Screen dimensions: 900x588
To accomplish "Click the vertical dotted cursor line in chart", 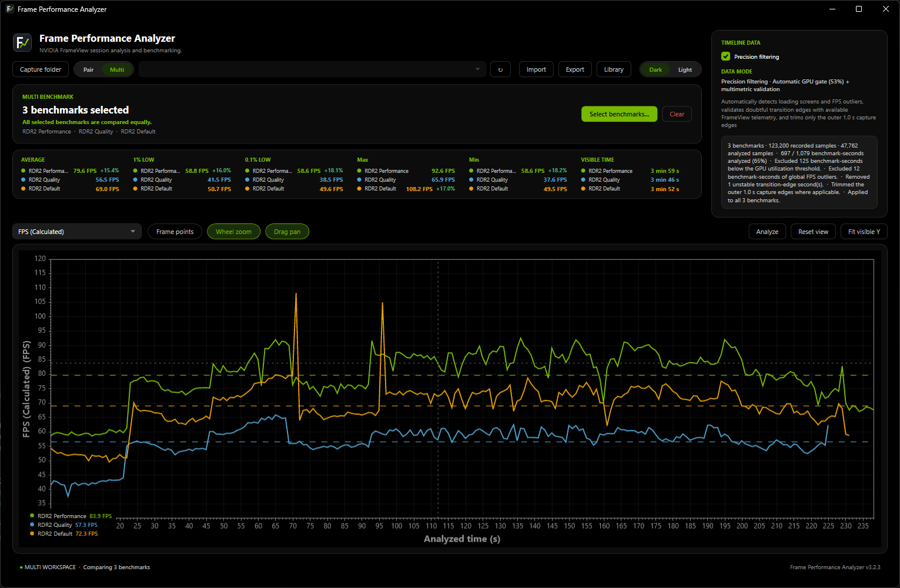I will (x=438, y=388).
